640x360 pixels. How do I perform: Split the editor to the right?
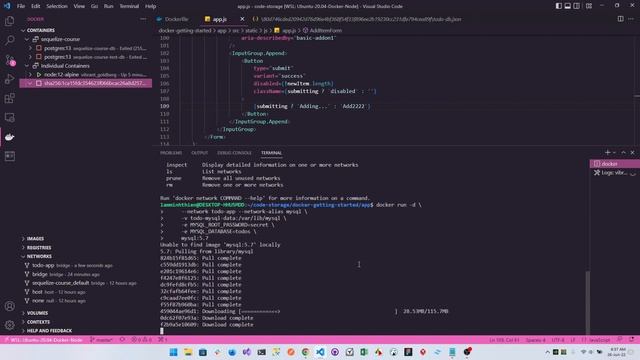(x=620, y=19)
